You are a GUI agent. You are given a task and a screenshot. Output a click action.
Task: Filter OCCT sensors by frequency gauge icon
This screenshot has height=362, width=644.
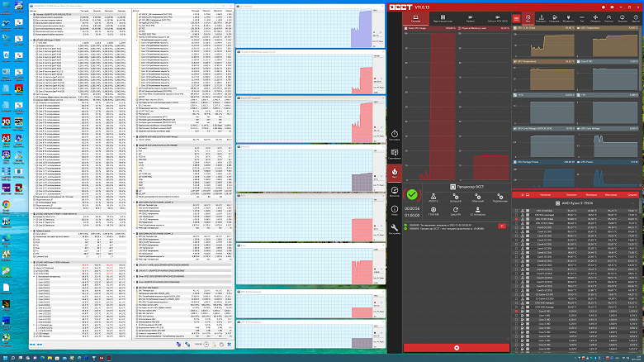click(608, 18)
